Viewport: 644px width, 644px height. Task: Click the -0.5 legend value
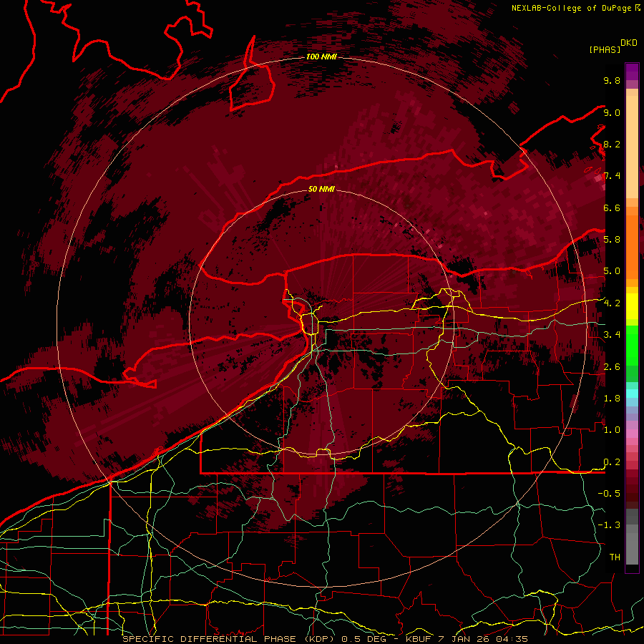[609, 494]
